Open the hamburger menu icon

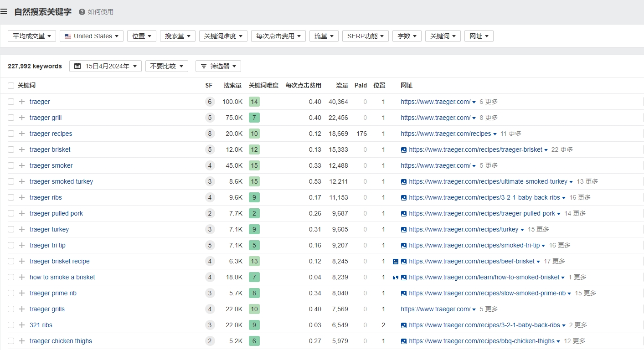coord(4,12)
